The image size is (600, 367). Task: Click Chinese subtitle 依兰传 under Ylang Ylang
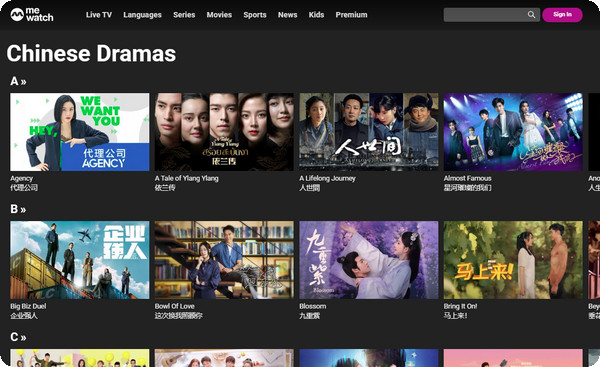tap(165, 188)
